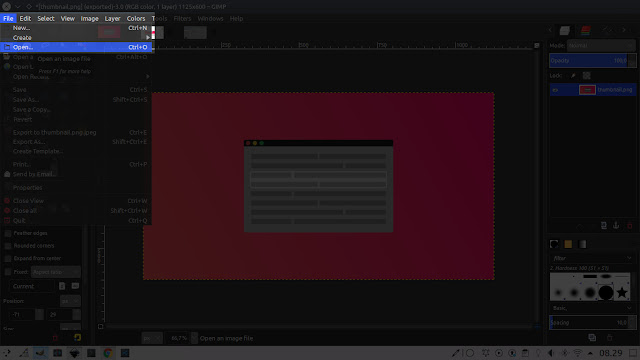Open the Aspect ratio dropdown
Screen dimensions: 640x360
pyautogui.click(x=56, y=272)
